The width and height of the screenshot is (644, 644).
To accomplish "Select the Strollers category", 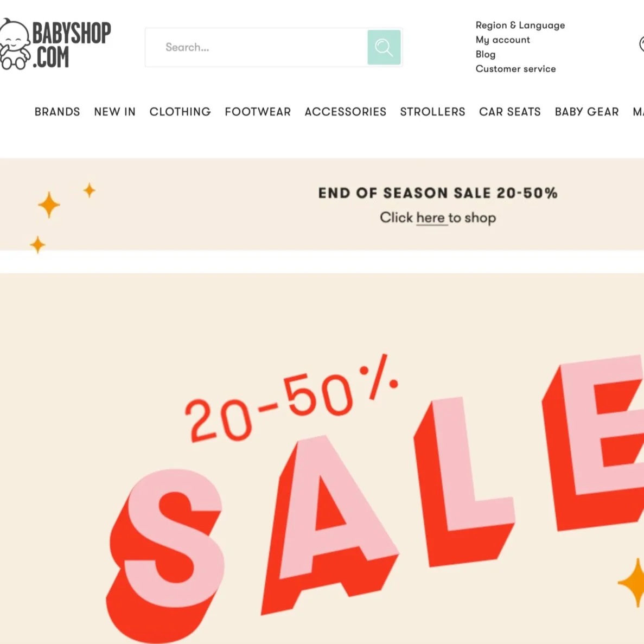I will pyautogui.click(x=432, y=112).
